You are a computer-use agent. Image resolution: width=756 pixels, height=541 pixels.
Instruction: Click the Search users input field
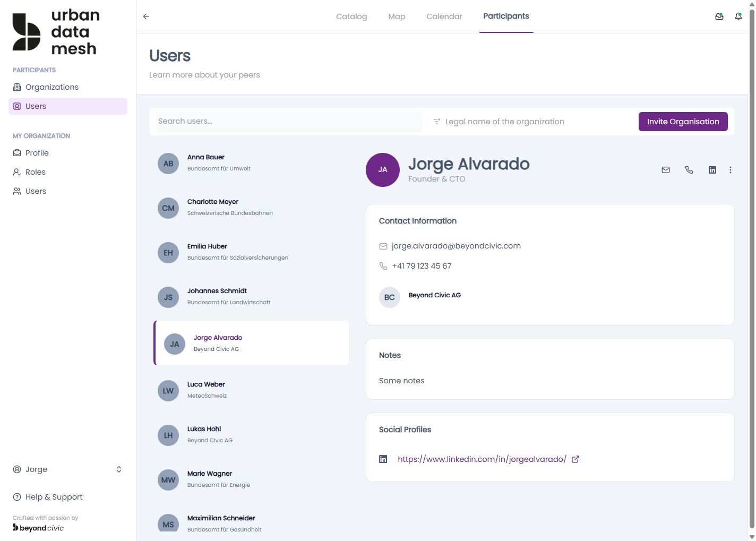[x=288, y=122]
